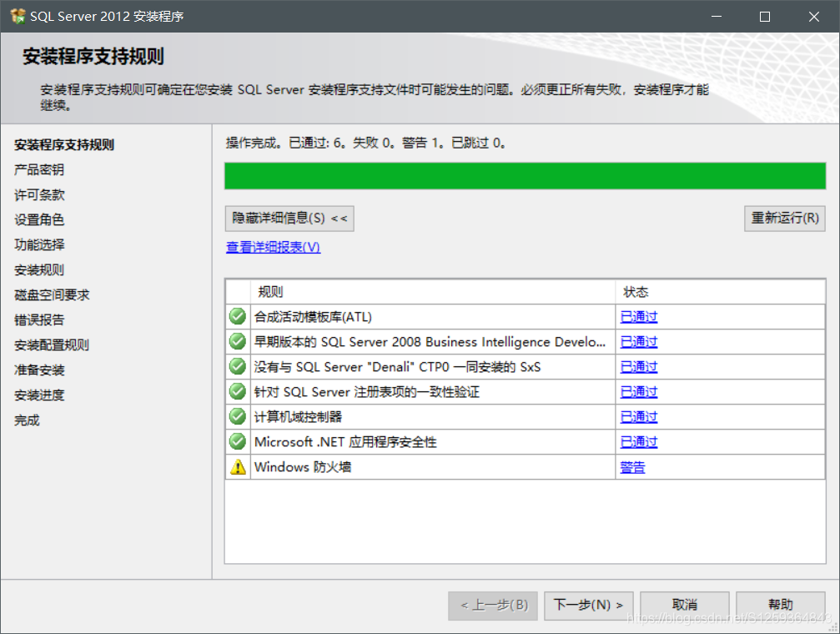Image resolution: width=840 pixels, height=634 pixels.
Task: Click rule text Microsoft .NET 应用程序安全性
Action: tap(345, 442)
